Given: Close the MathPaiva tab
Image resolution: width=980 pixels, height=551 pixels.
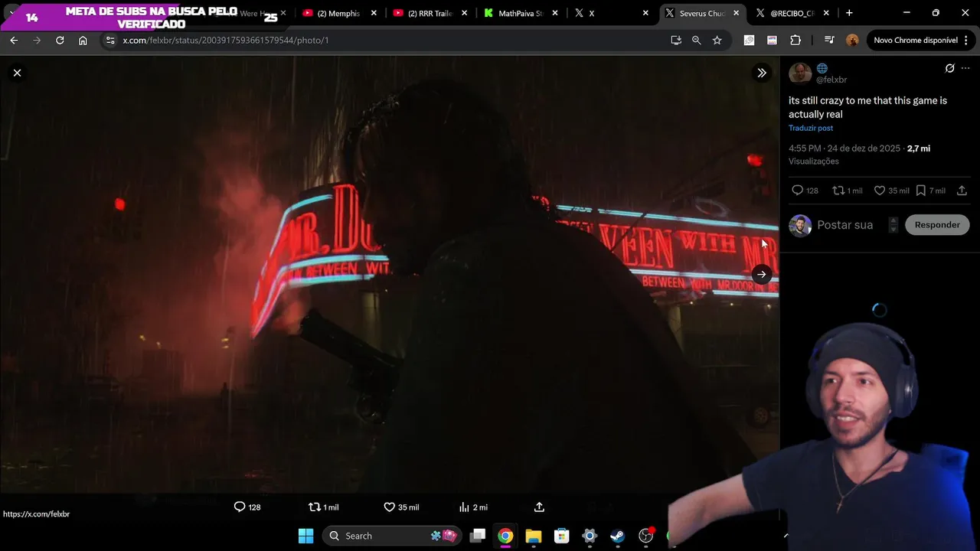Looking at the screenshot, I should coord(555,13).
